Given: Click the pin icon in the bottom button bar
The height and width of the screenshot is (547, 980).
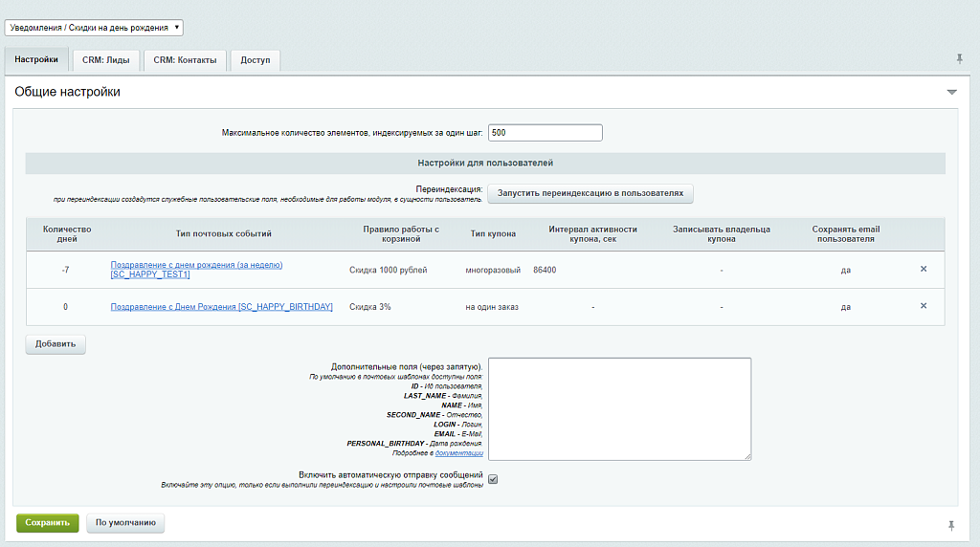Looking at the screenshot, I should pos(951,525).
